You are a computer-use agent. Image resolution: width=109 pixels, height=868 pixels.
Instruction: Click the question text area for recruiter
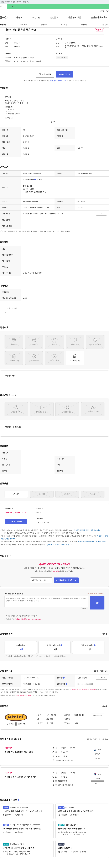click(46, 601)
